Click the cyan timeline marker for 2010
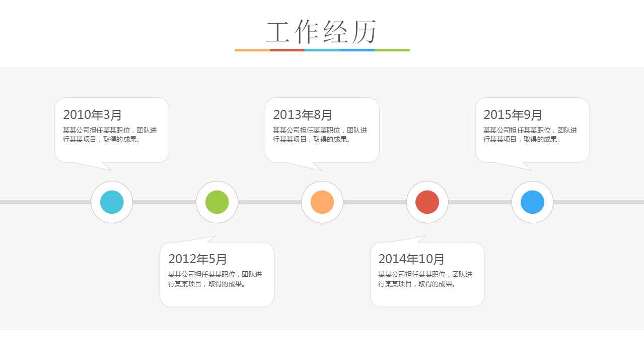Screen dimensions: 644x363 point(112,202)
